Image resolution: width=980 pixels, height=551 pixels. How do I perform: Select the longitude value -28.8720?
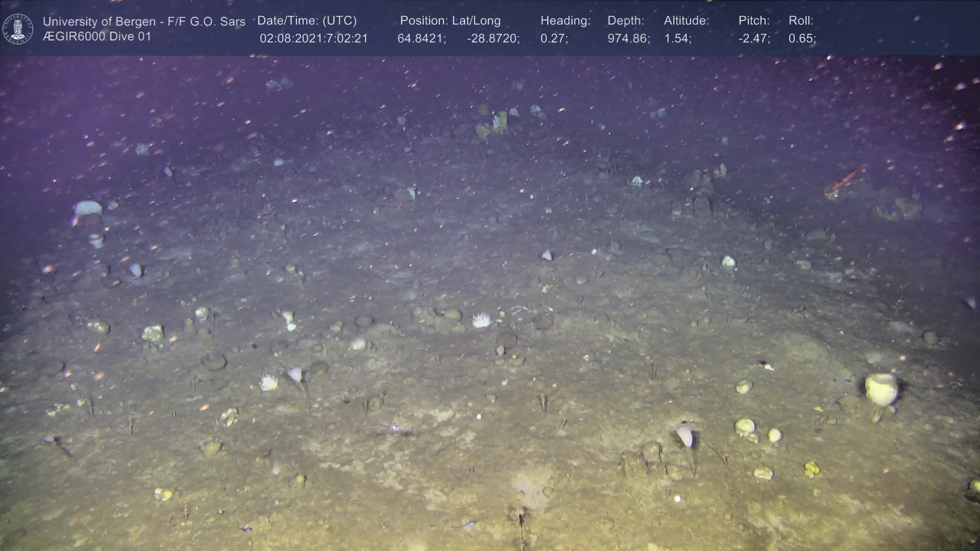[x=493, y=39]
